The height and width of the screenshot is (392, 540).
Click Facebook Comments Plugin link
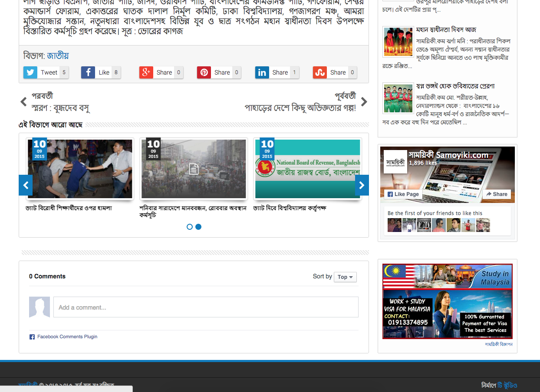pyautogui.click(x=67, y=337)
